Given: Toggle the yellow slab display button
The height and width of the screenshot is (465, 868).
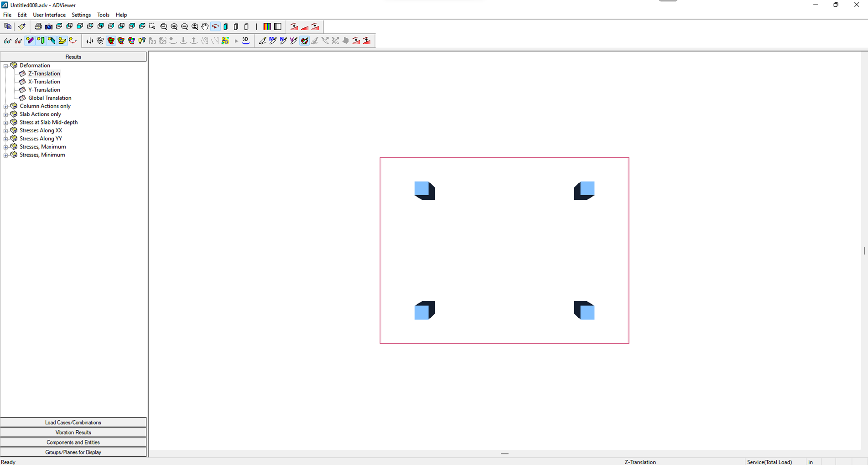Looking at the screenshot, I should click(x=62, y=41).
